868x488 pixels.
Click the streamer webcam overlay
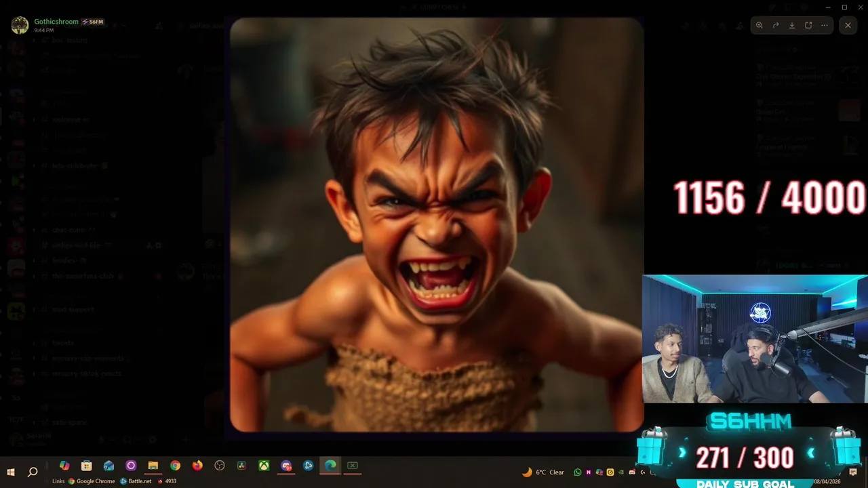755,339
